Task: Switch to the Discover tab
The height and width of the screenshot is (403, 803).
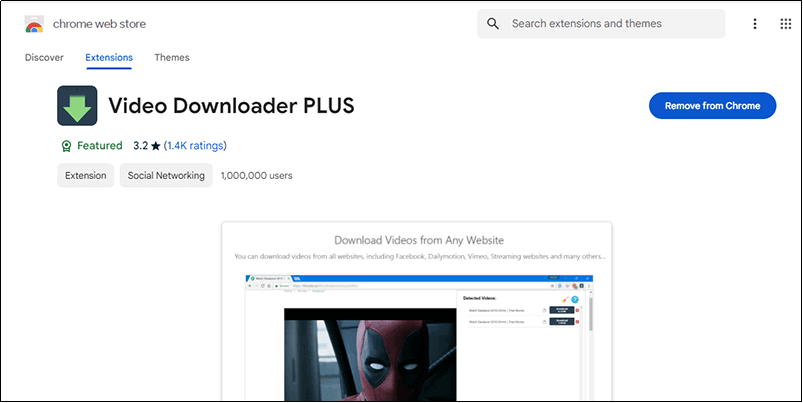Action: [44, 57]
